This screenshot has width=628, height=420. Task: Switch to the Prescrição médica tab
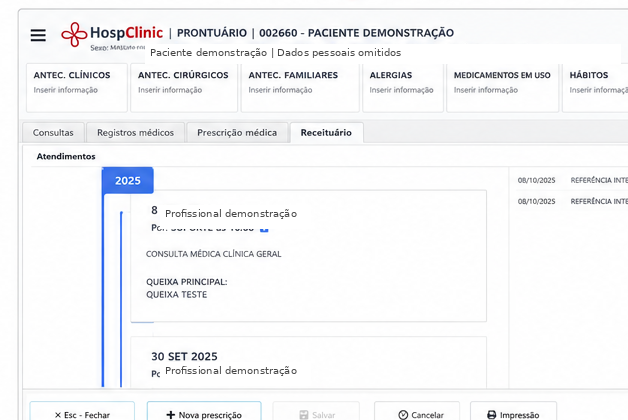[x=237, y=133]
